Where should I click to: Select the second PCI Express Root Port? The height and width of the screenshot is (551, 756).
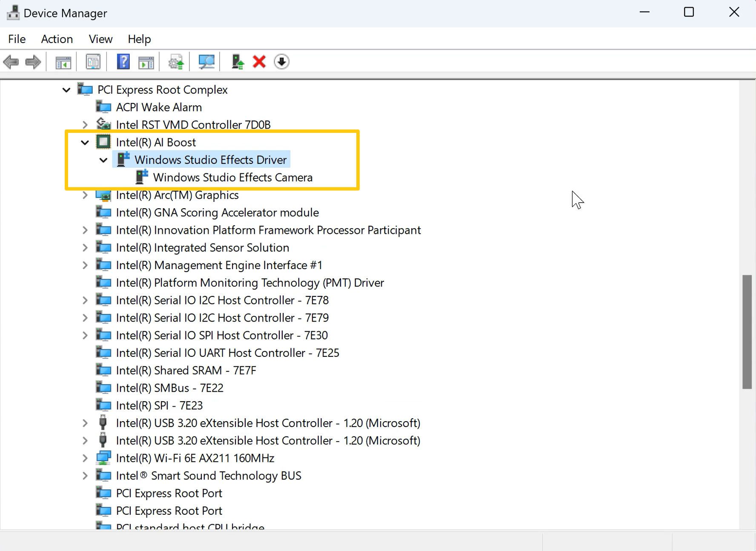(169, 511)
